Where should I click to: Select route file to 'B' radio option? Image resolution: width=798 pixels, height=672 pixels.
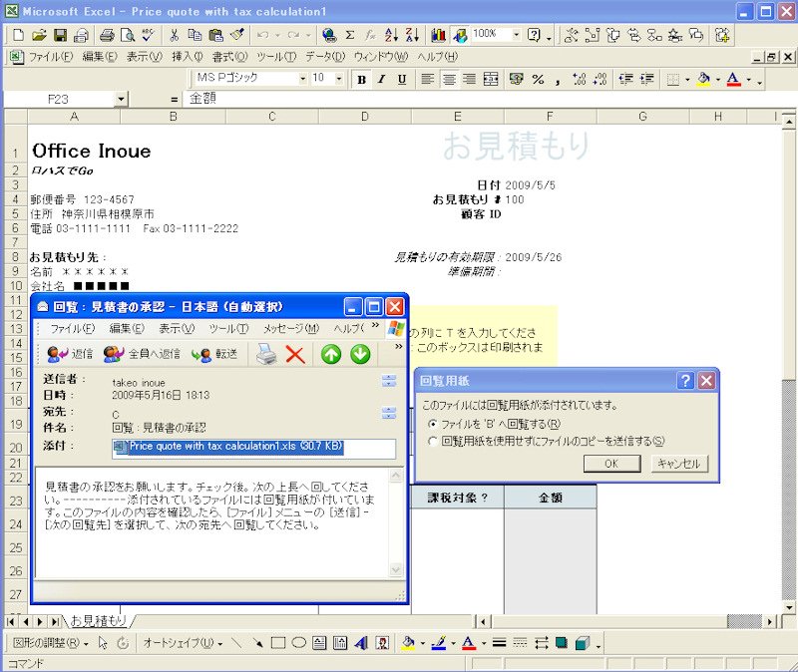(433, 424)
